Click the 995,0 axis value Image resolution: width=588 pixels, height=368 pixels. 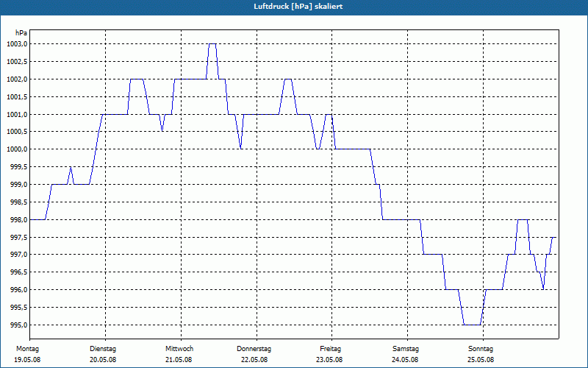(x=18, y=325)
